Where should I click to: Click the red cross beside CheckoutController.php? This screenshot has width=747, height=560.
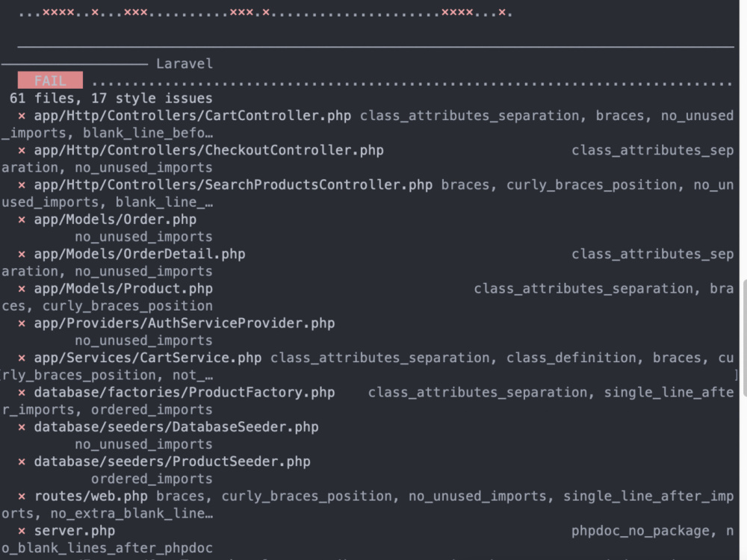click(x=22, y=151)
